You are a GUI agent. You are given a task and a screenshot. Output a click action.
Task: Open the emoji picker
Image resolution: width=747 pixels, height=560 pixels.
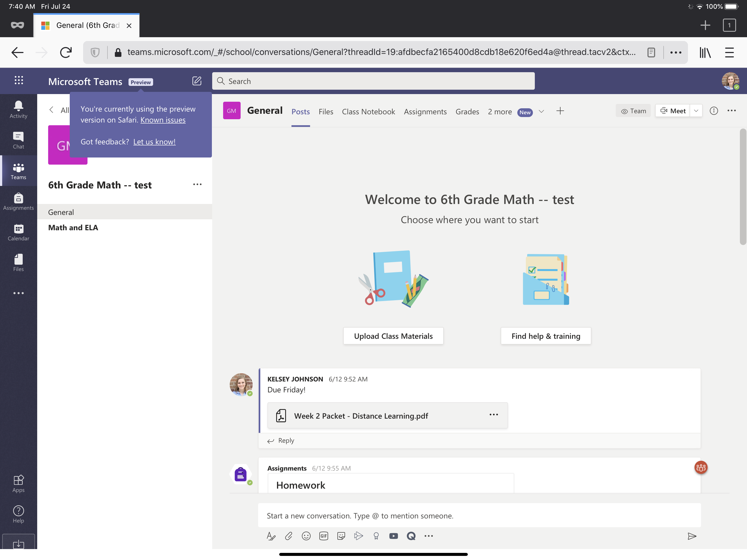point(306,536)
